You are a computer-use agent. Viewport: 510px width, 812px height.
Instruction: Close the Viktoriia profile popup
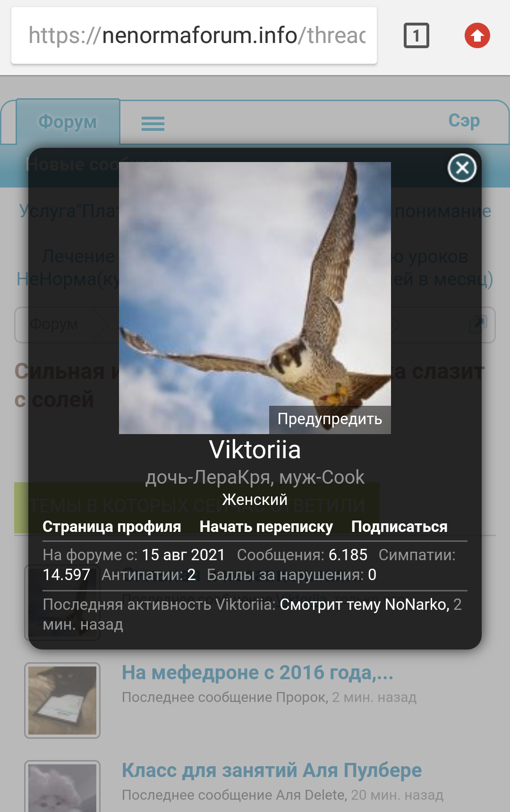462,168
